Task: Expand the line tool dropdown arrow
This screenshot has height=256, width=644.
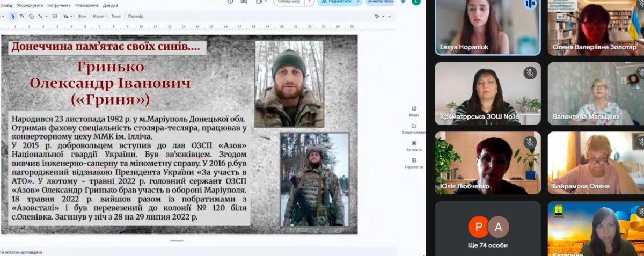Action: (47, 16)
